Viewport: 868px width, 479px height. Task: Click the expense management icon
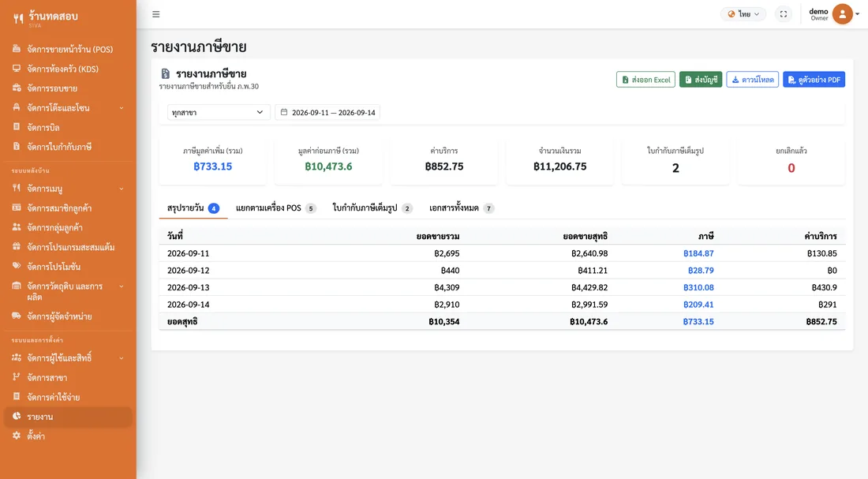(x=17, y=396)
